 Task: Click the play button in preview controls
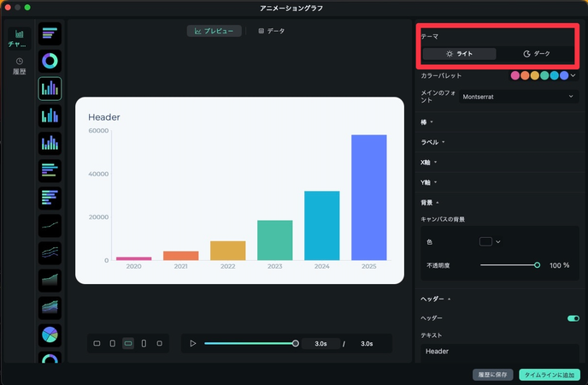tap(193, 343)
